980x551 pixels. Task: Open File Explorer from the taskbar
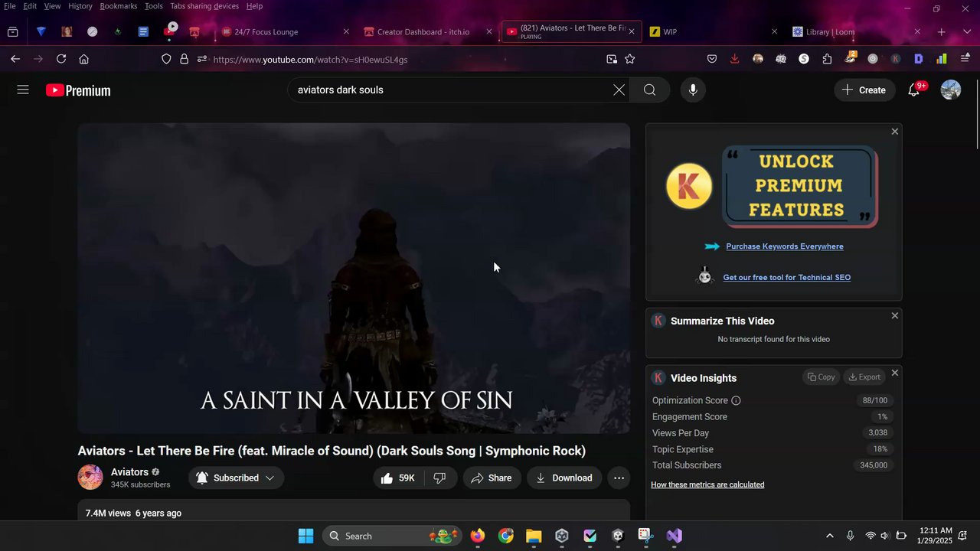[x=534, y=536]
